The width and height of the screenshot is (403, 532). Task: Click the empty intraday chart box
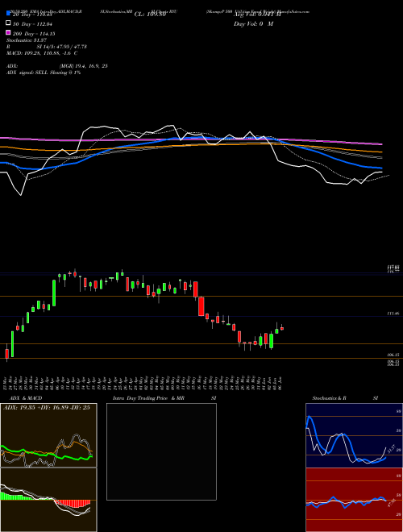click(x=161, y=451)
